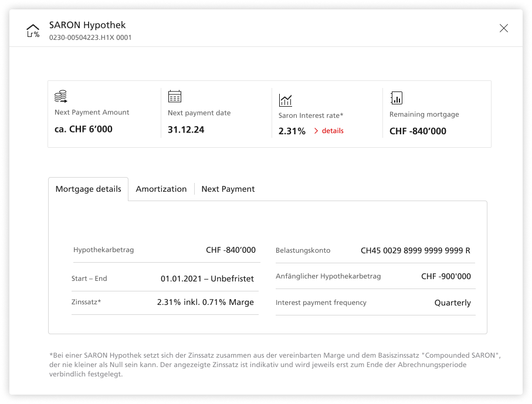Click the CHF -900'000 initial amount

click(446, 276)
